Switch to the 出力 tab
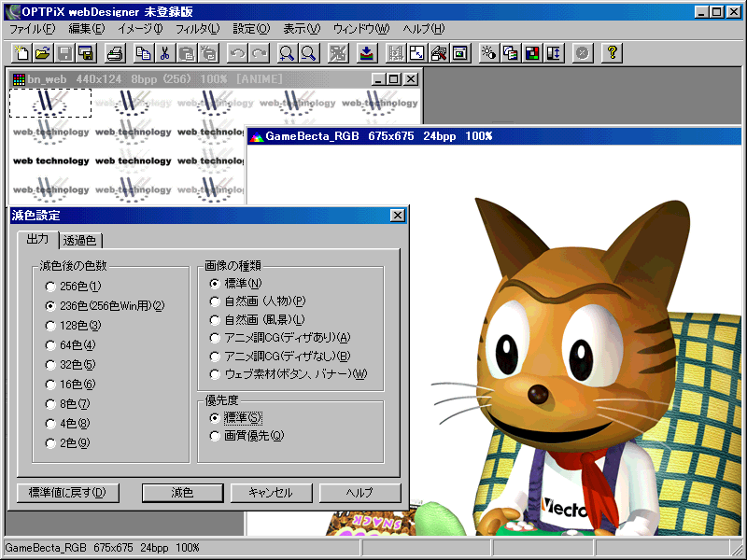The image size is (747, 560). tap(37, 239)
